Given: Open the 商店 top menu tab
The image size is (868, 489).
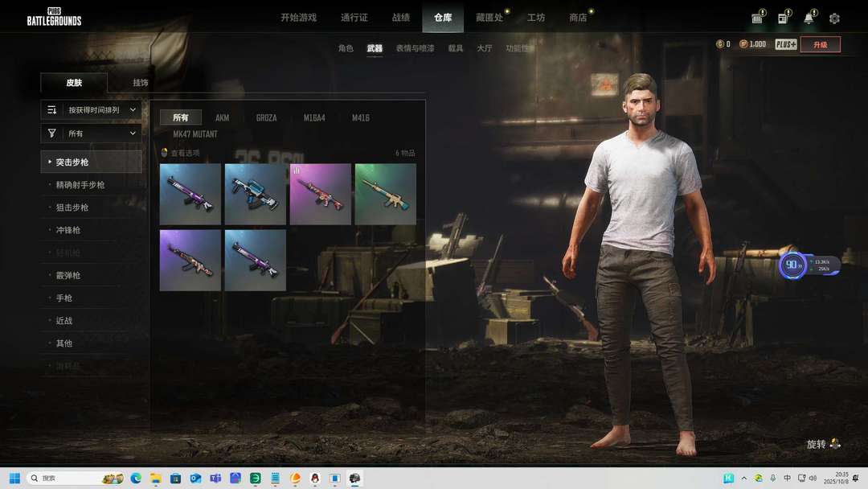Looking at the screenshot, I should coord(578,18).
